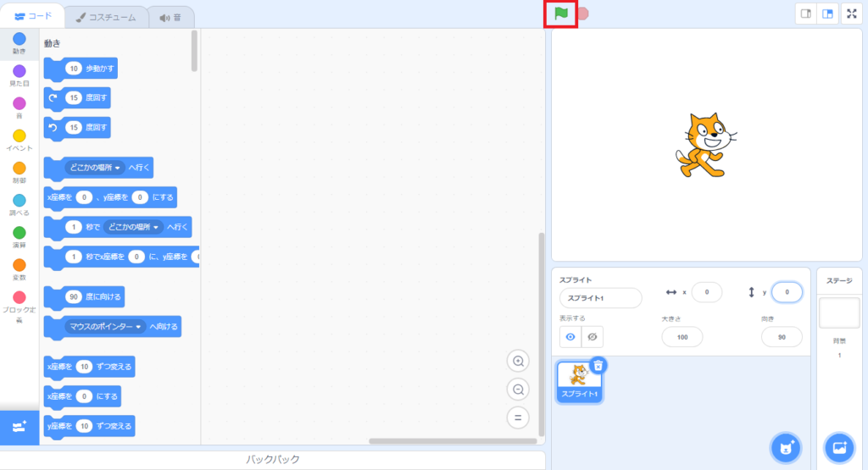868x470 pixels.
Task: Open the add extension button
Action: 19,427
